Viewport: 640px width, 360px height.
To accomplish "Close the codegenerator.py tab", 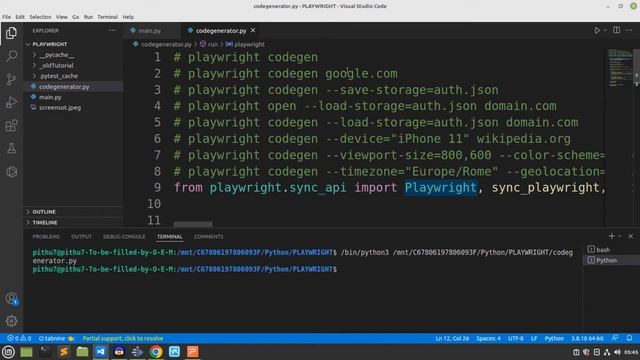I will (x=253, y=30).
